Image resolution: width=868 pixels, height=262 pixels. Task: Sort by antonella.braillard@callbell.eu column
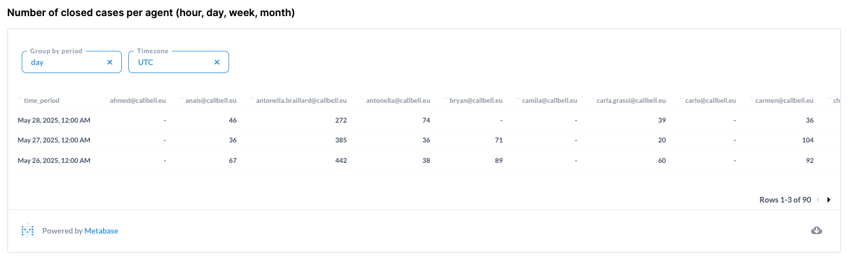301,100
